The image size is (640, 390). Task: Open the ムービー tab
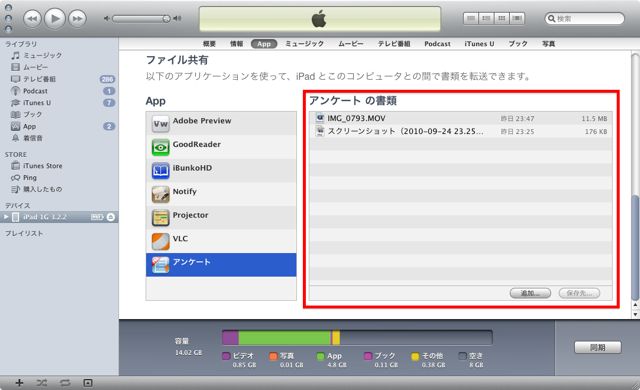pos(351,44)
